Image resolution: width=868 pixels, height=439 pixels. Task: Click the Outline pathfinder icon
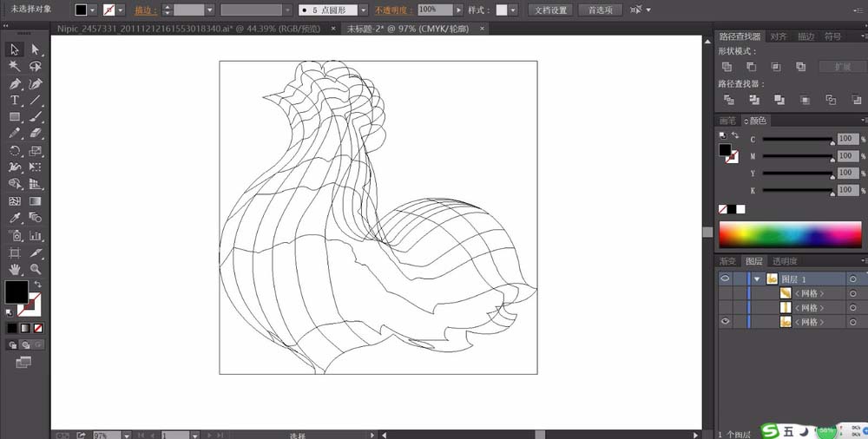click(831, 100)
